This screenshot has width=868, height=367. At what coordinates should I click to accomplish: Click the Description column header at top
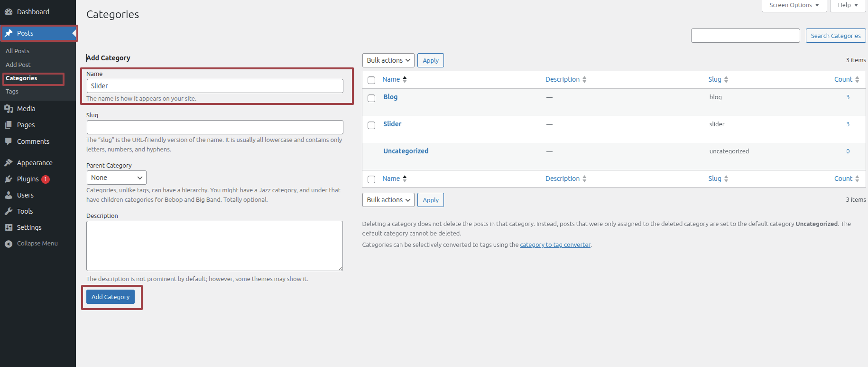point(563,79)
